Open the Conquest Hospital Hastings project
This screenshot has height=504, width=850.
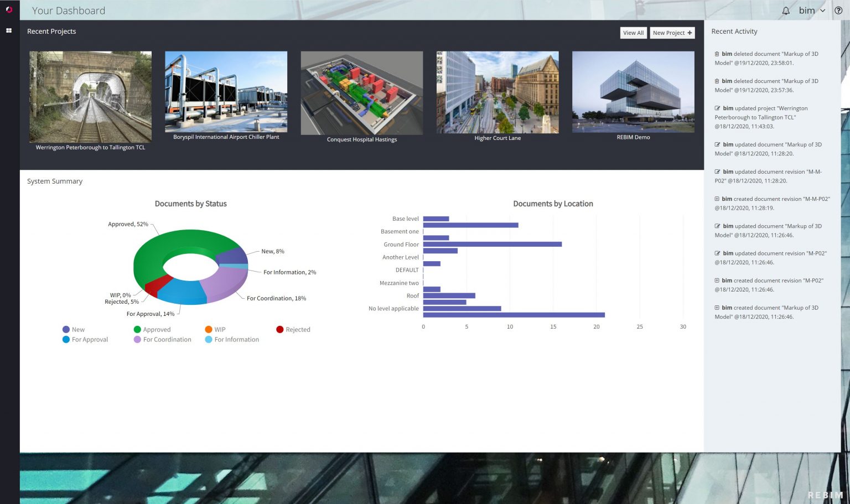click(361, 92)
